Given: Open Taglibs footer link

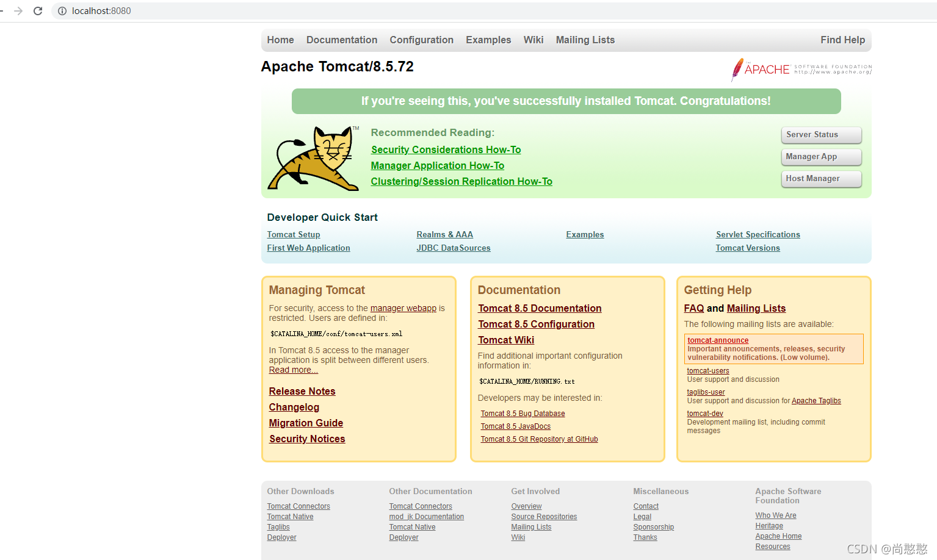Looking at the screenshot, I should 278,527.
